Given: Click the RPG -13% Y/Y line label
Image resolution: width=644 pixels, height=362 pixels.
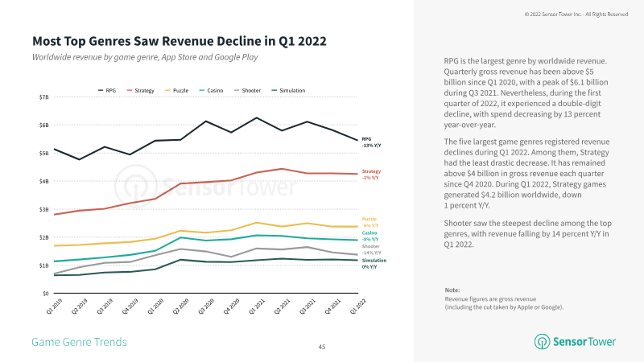Looking at the screenshot, I should click(x=371, y=142).
